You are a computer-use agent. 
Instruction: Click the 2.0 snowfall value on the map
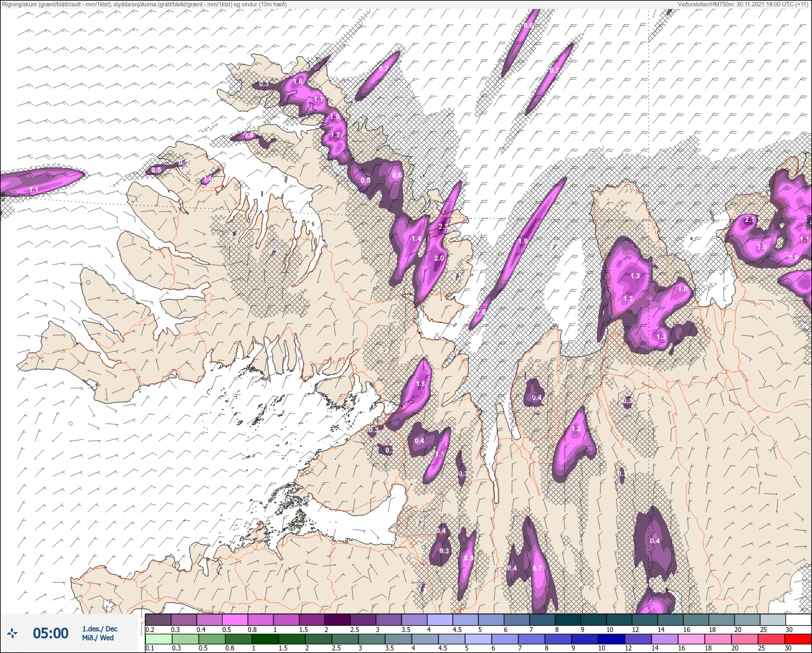point(439,259)
